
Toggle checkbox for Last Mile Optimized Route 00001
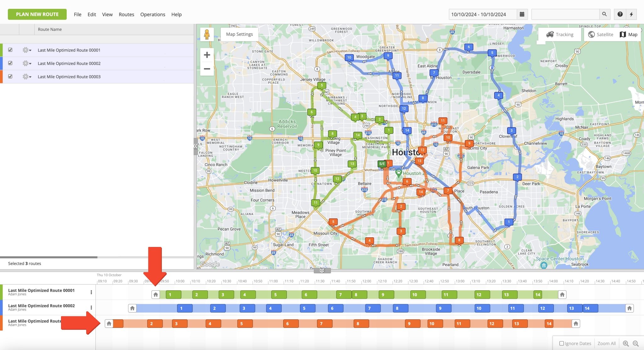click(11, 50)
